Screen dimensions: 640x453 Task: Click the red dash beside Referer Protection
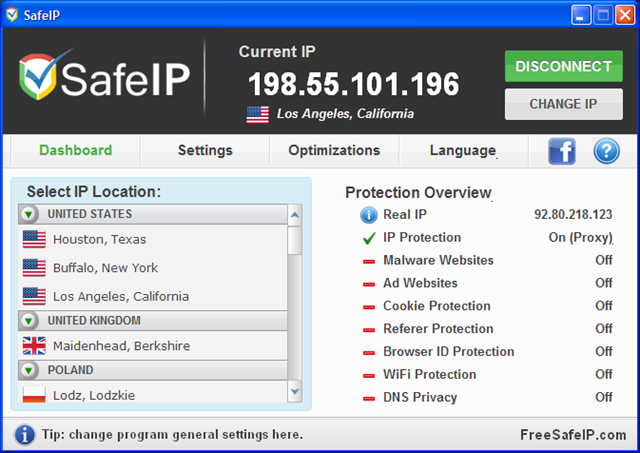tap(369, 330)
